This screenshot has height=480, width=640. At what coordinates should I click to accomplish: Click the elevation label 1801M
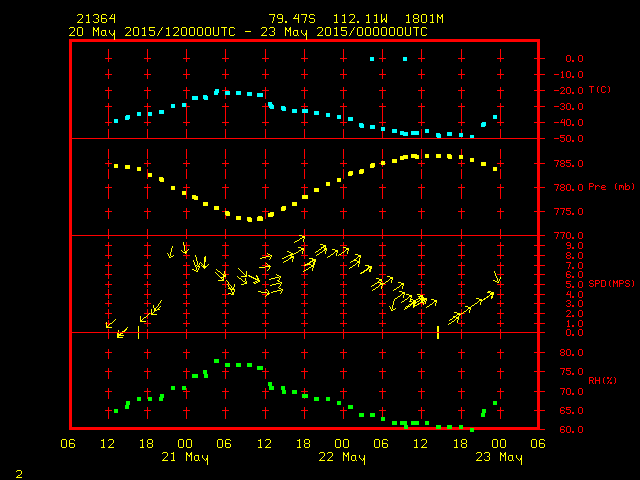[x=424, y=19]
